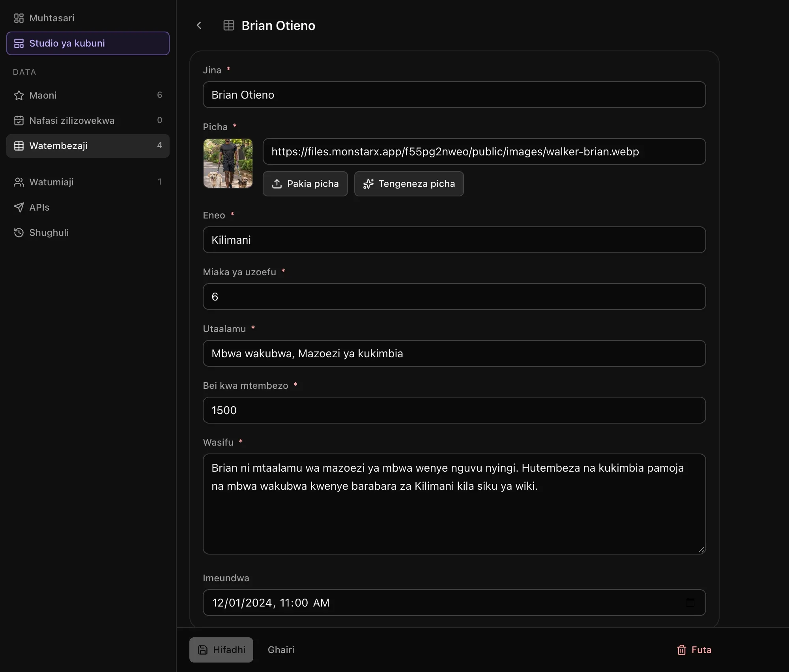Viewport: 789px width, 672px height.
Task: Open Muhtasari dashboard in sidebar
Action: (x=88, y=18)
